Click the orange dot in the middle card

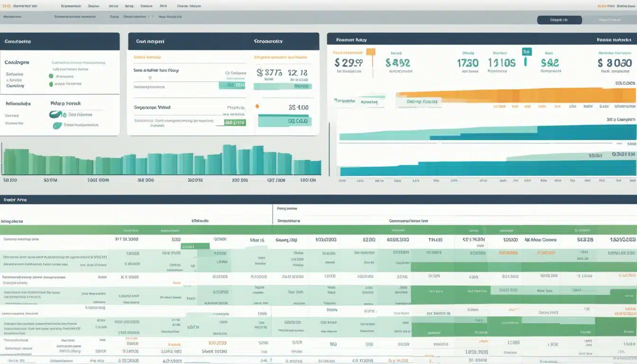[257, 107]
